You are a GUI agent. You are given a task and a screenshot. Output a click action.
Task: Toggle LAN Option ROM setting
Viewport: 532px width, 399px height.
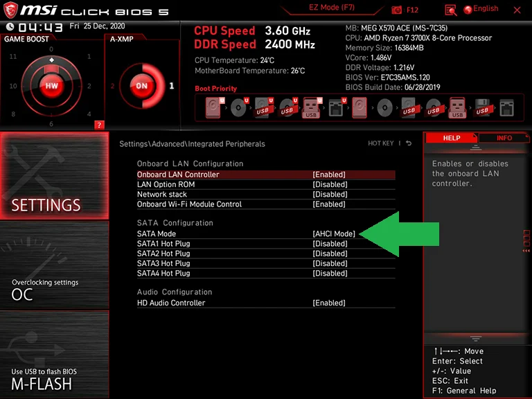coord(266,184)
